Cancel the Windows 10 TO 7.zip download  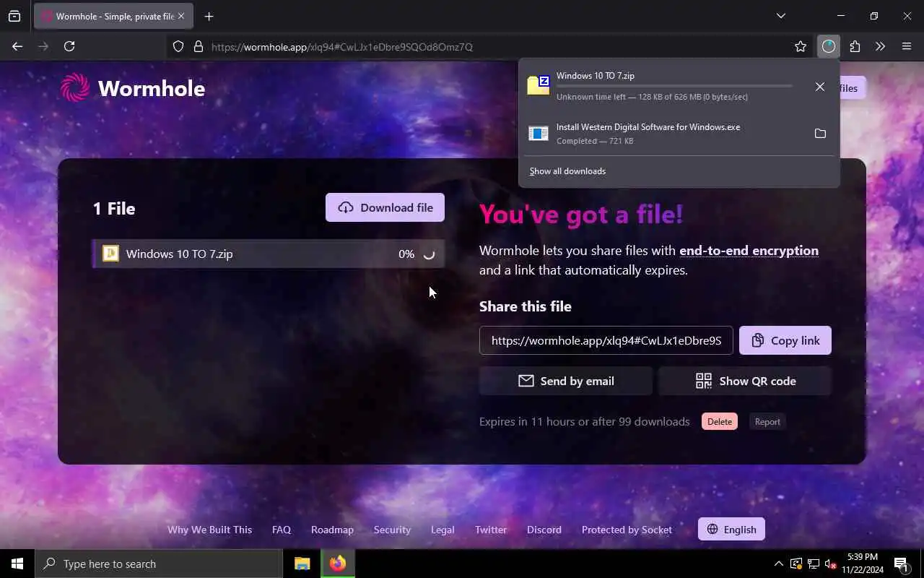820,87
